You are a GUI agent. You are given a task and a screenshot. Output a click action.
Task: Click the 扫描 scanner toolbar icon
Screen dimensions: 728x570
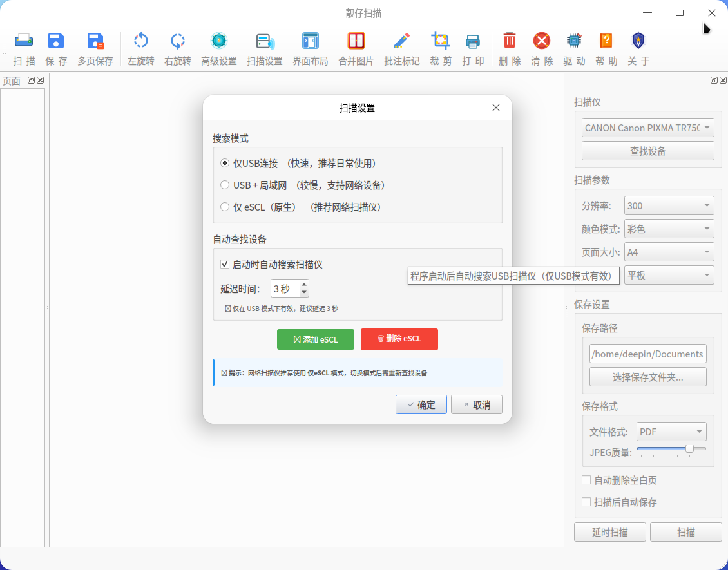24,41
